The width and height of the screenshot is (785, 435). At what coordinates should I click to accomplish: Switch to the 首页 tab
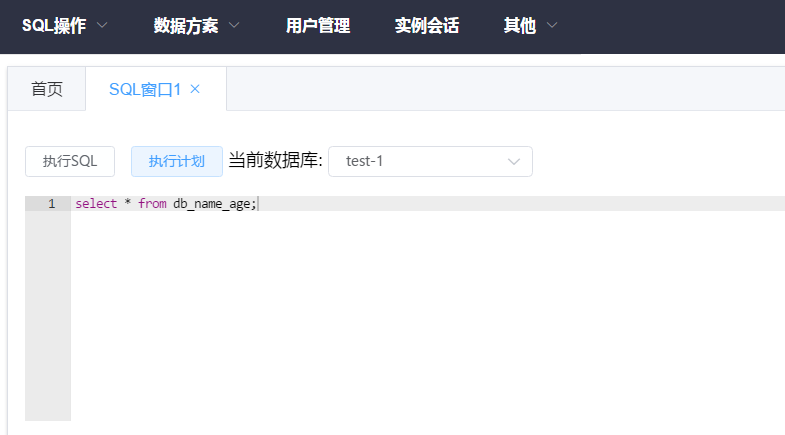coord(47,89)
